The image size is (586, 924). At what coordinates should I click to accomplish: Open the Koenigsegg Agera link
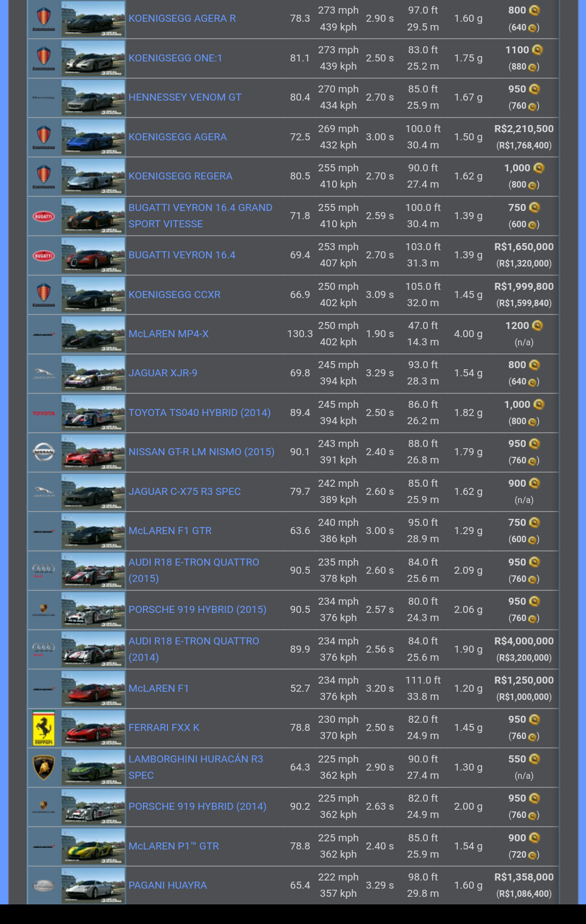pyautogui.click(x=178, y=137)
